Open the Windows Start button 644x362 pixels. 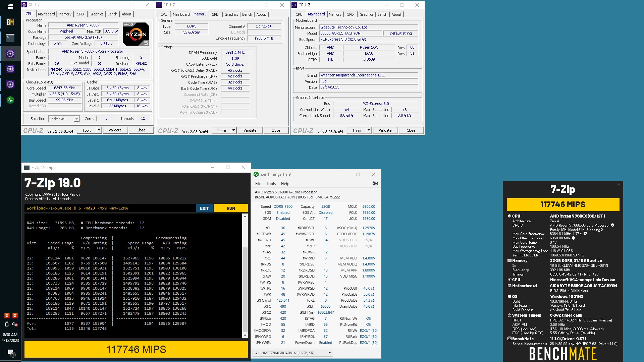(x=10, y=6)
